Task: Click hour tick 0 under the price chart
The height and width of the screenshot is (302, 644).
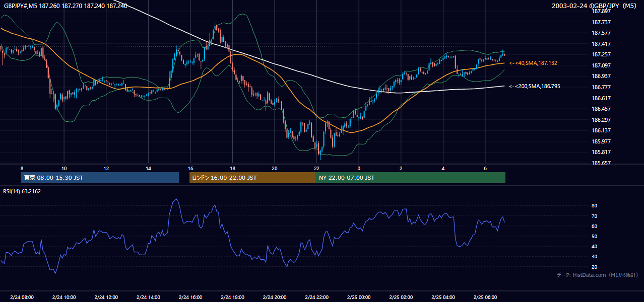Action: pyautogui.click(x=359, y=168)
